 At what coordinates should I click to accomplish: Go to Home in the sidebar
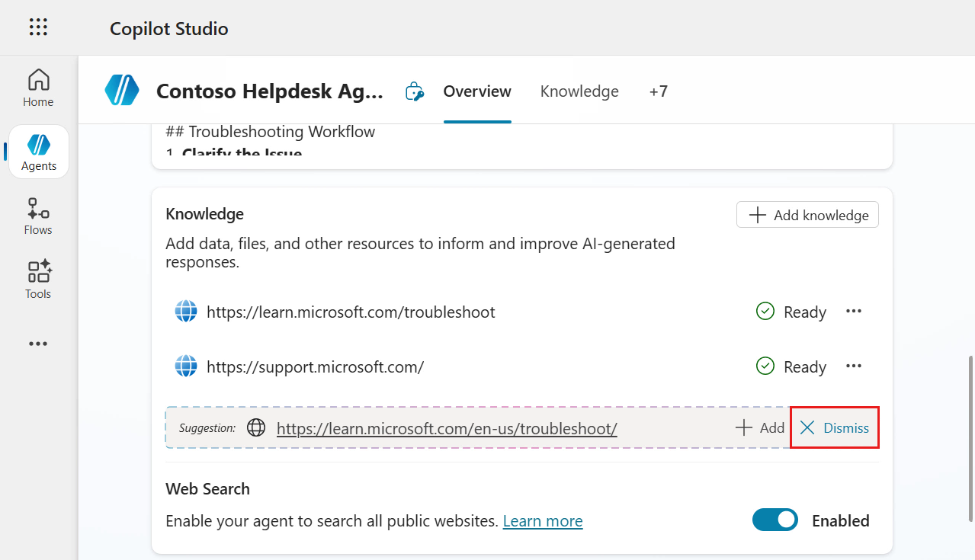pos(38,88)
